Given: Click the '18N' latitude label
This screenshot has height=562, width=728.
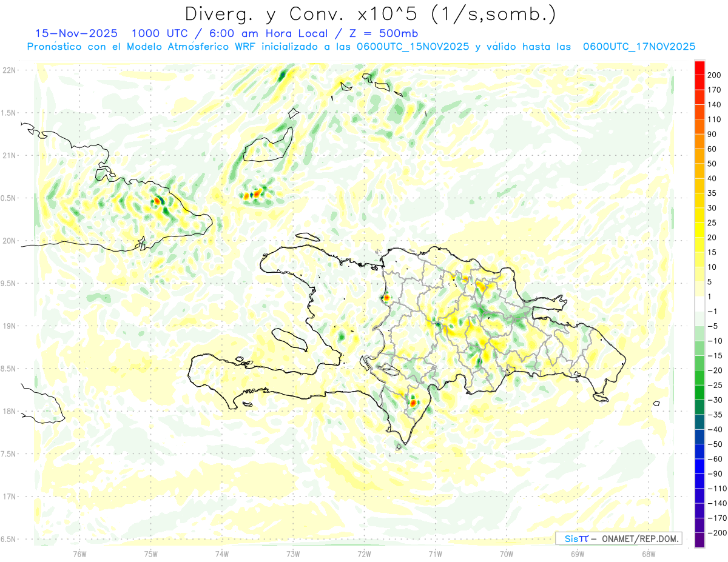Looking at the screenshot, I should click(x=8, y=411).
